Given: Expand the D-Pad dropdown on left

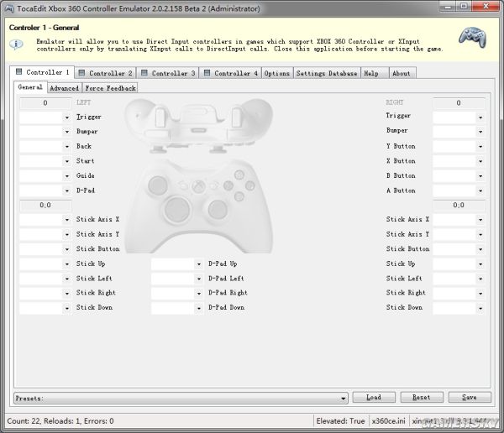Looking at the screenshot, I should [67, 190].
